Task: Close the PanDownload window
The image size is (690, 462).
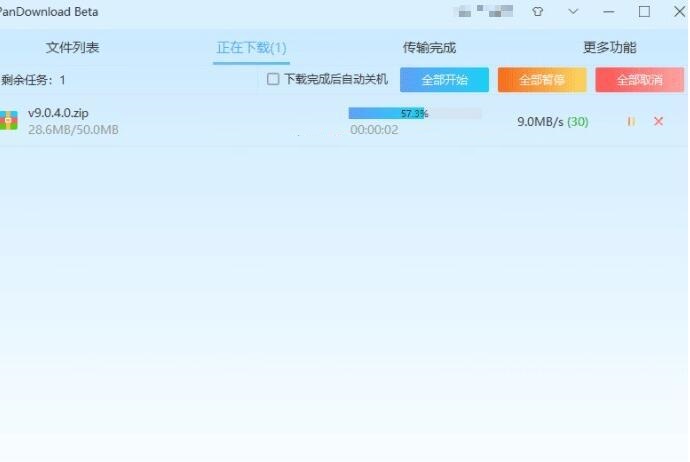Action: click(x=680, y=11)
